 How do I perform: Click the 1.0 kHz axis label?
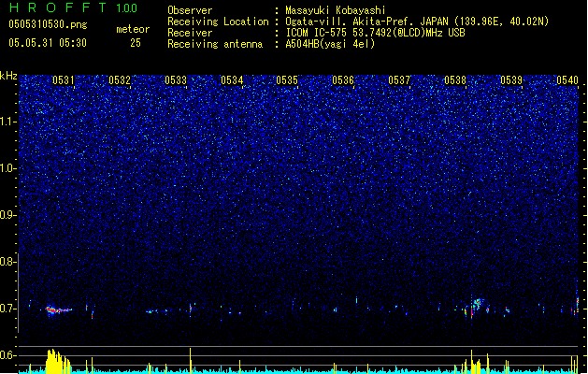click(x=7, y=168)
